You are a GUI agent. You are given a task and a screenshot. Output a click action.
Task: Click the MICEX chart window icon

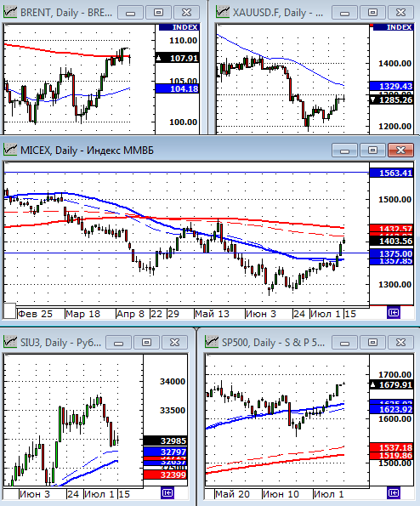click(x=9, y=150)
